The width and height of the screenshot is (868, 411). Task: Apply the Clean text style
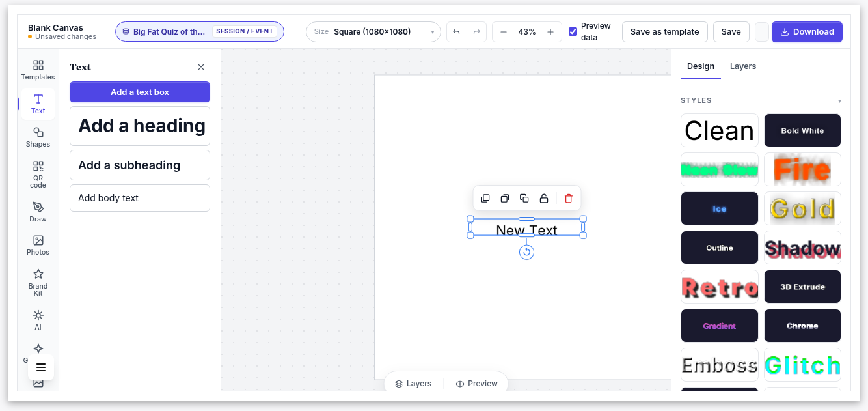pos(720,130)
